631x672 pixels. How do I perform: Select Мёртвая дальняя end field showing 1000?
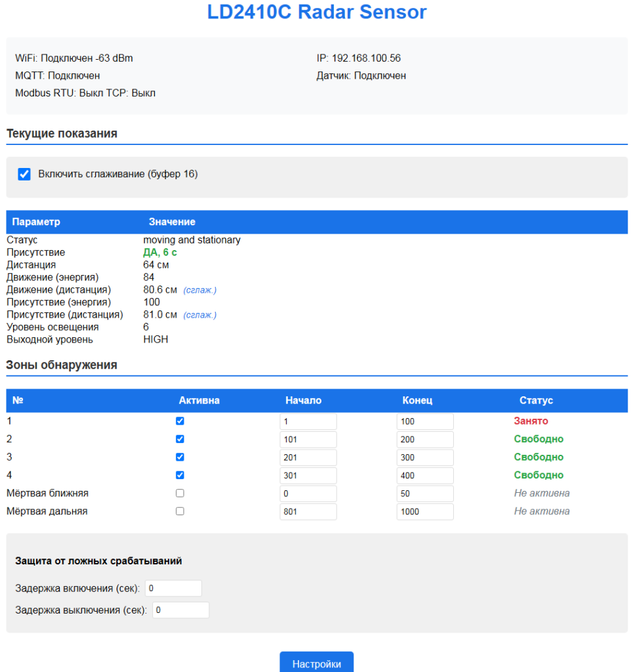[424, 511]
